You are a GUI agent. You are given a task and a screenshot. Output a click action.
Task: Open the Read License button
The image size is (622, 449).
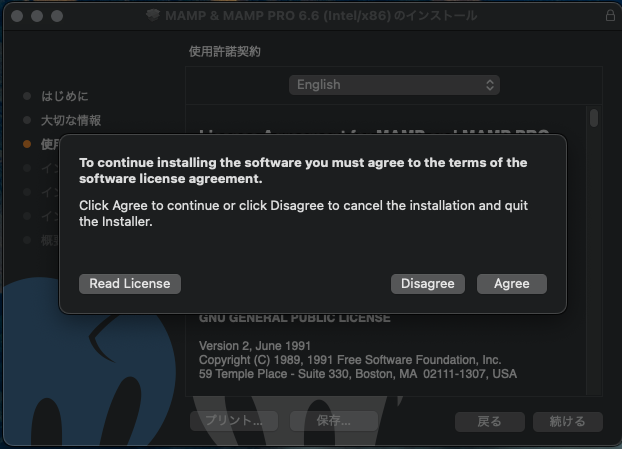130,284
